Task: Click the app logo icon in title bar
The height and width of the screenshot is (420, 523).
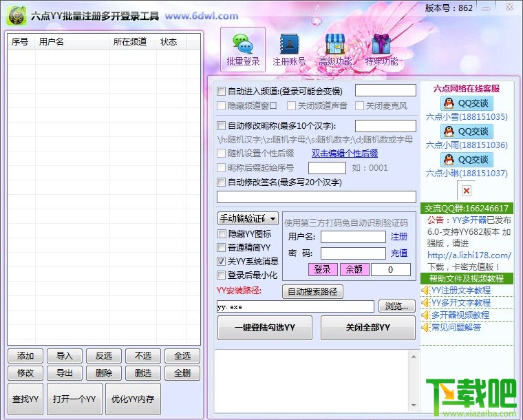Action: [17, 15]
